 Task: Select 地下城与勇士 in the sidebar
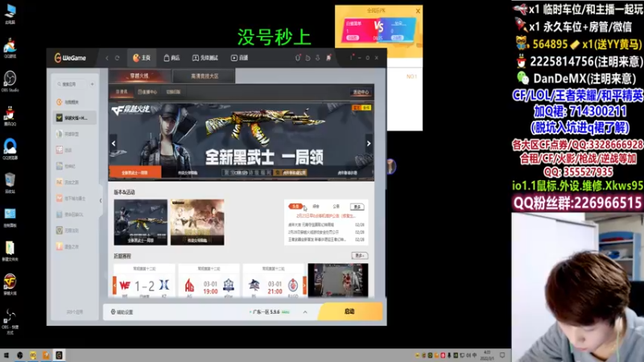[x=74, y=198]
